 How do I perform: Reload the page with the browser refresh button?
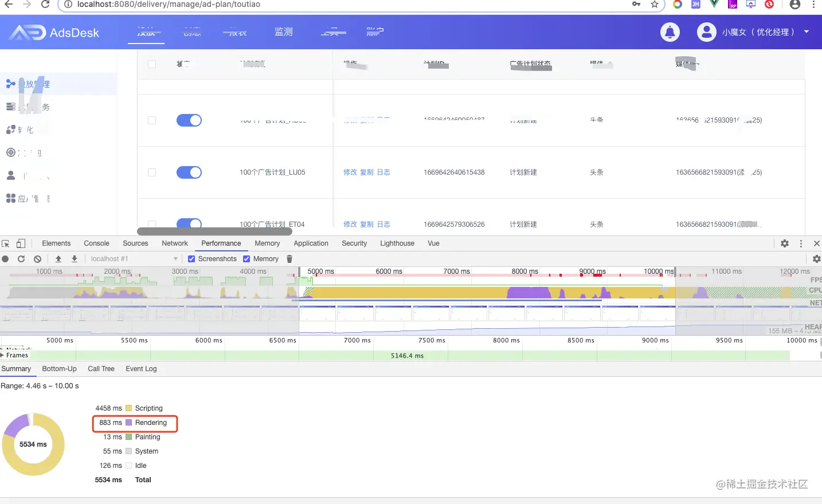[x=45, y=4]
